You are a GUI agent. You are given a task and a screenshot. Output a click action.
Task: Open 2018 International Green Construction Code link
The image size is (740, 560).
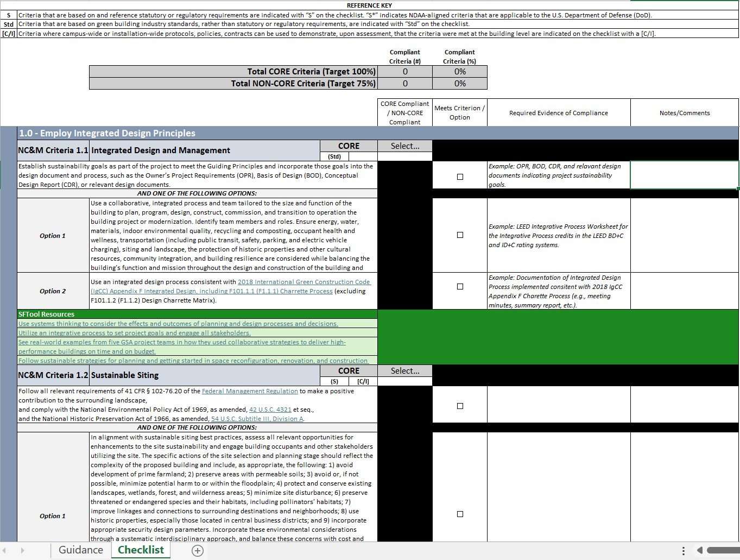(x=304, y=282)
